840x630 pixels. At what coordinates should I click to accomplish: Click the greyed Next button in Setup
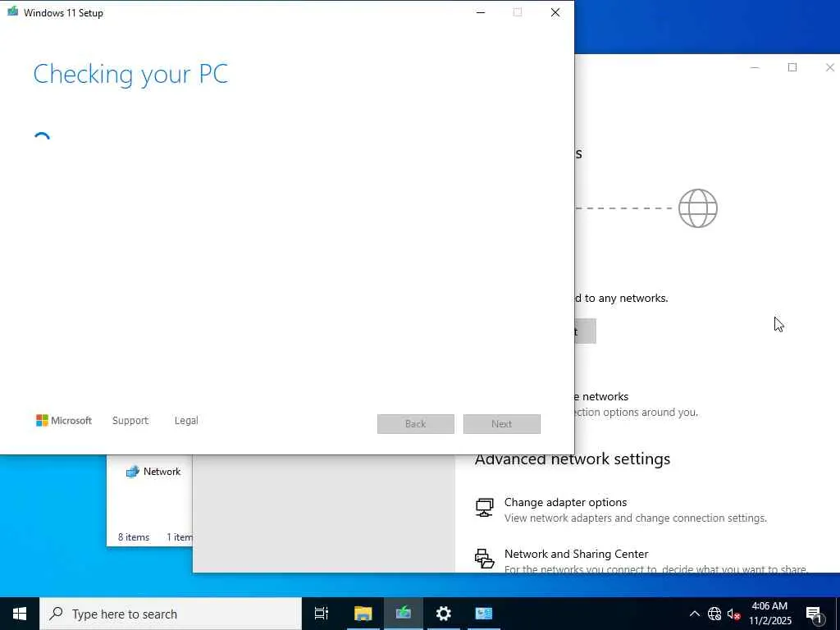(x=501, y=424)
